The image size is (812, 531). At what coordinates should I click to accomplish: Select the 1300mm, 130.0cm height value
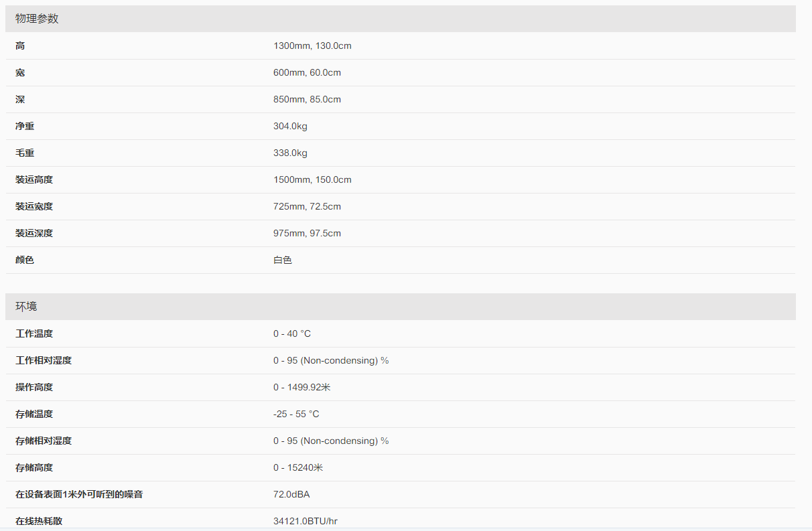(312, 46)
